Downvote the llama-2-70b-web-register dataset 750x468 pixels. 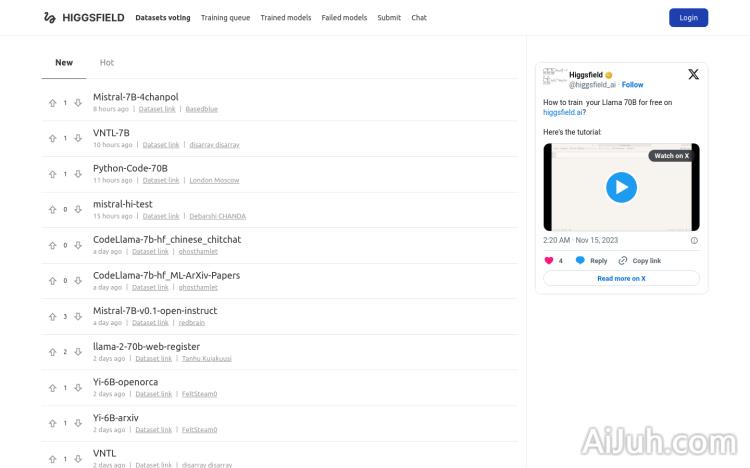(x=78, y=352)
